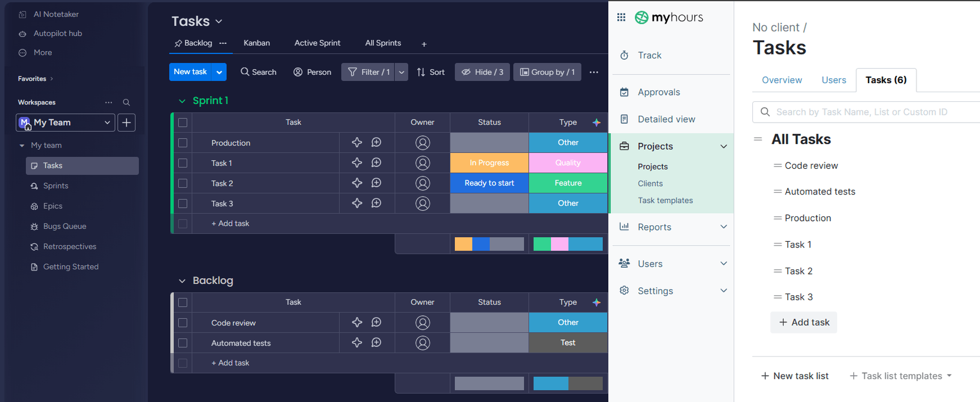
Task: Click the Sort button
Action: (431, 72)
